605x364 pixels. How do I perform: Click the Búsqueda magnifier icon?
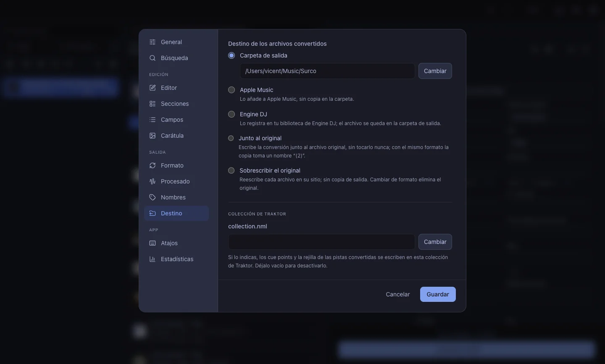[153, 58]
